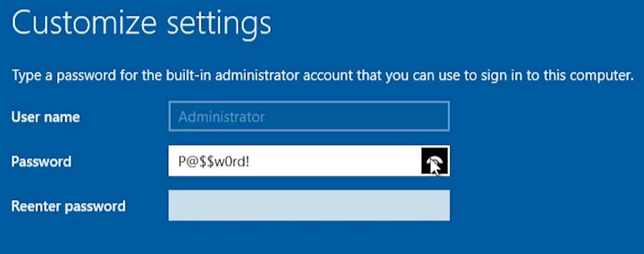Click the "User name" label

coord(45,117)
